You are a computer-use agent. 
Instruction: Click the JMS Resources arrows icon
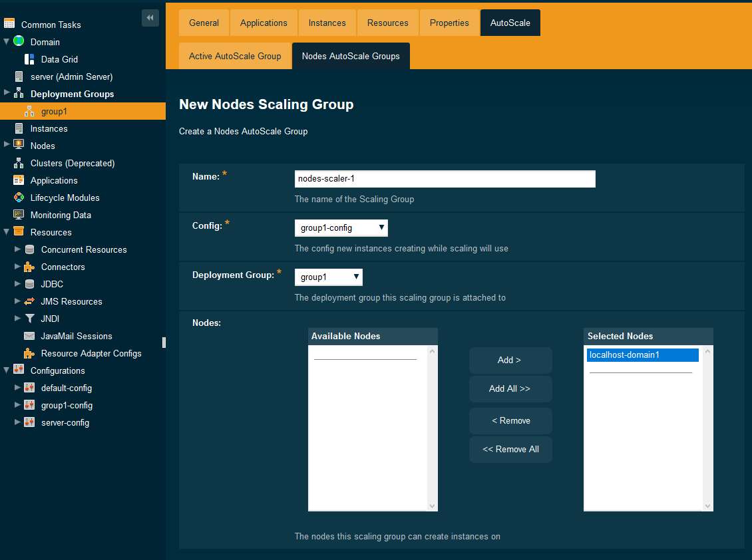pyautogui.click(x=29, y=301)
